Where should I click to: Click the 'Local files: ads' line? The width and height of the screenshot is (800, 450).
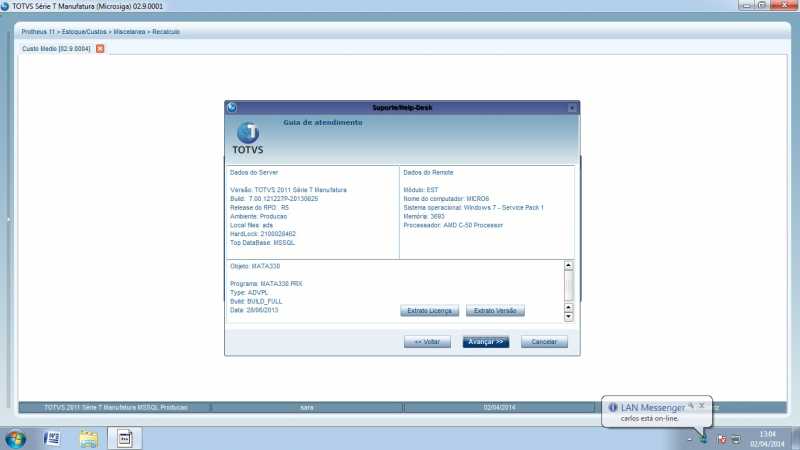[251, 225]
